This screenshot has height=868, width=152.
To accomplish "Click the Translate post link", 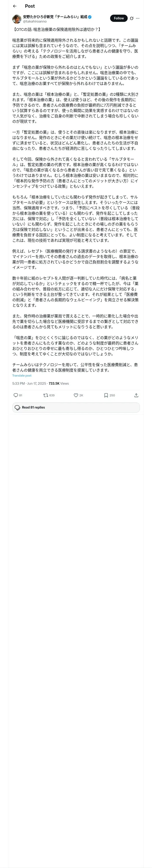I will tap(22, 375).
